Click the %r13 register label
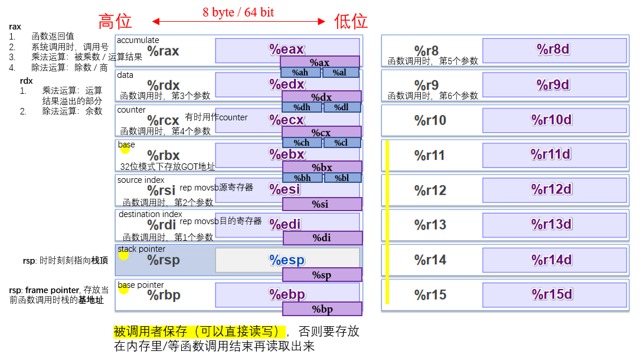 click(430, 225)
